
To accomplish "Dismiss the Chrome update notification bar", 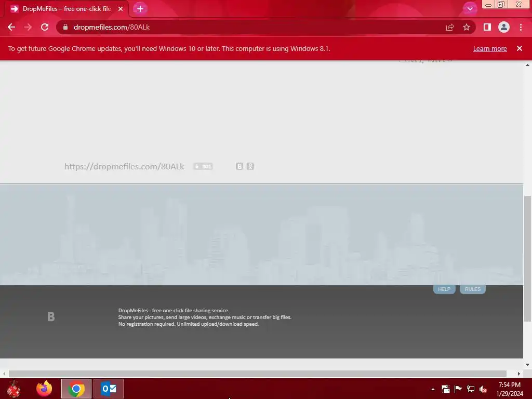I will pos(520,48).
